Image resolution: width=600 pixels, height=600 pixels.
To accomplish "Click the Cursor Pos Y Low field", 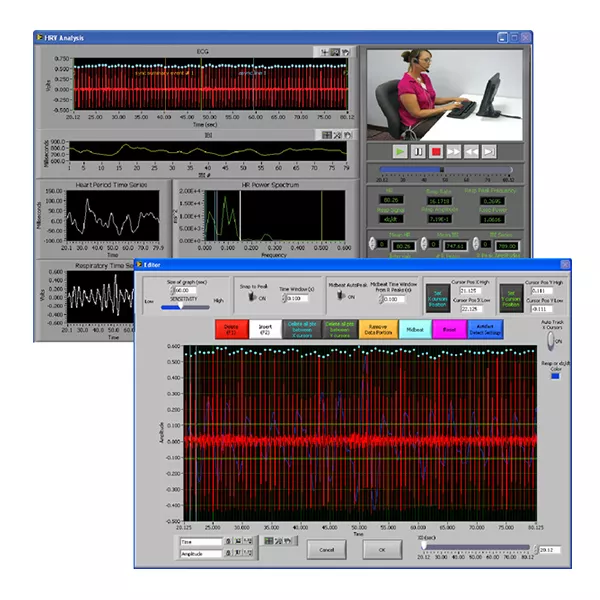I will click(542, 309).
